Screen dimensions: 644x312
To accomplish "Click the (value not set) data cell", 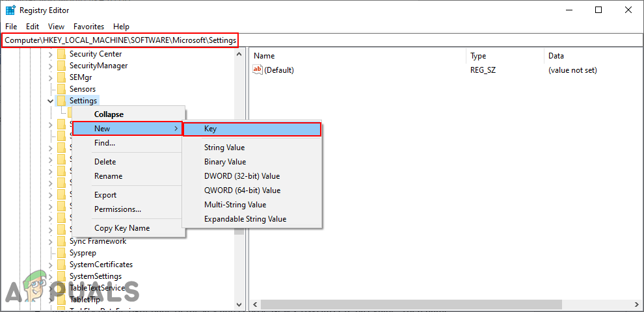I will 572,70.
